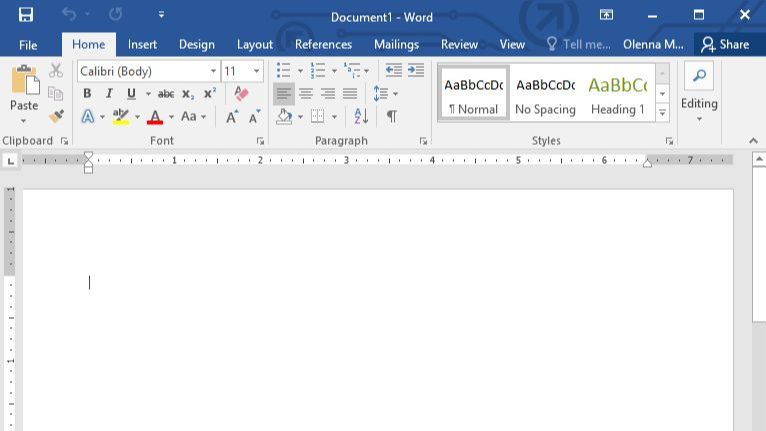
Task: Switch to the Insert tab
Action: point(142,44)
